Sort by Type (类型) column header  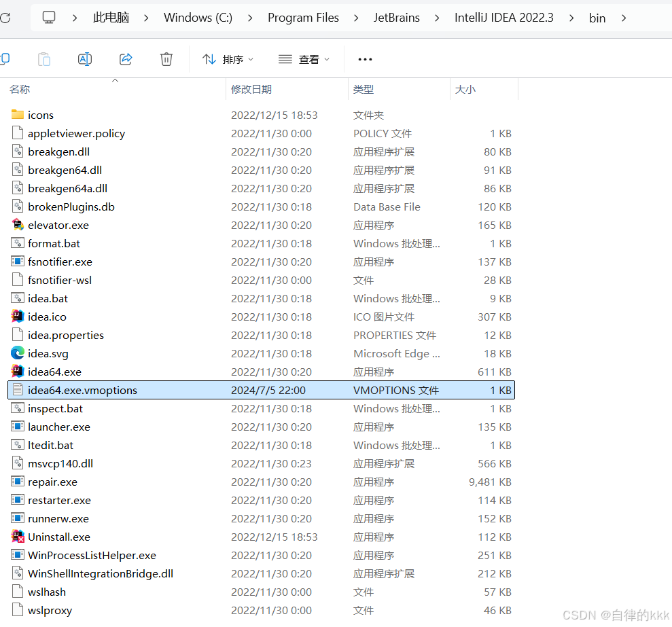[364, 89]
